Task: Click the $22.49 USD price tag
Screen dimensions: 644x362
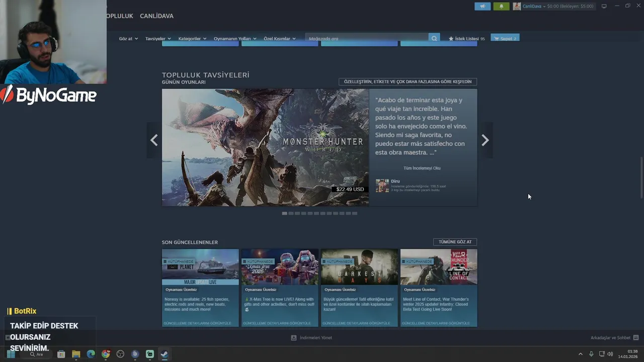Action: pyautogui.click(x=350, y=189)
